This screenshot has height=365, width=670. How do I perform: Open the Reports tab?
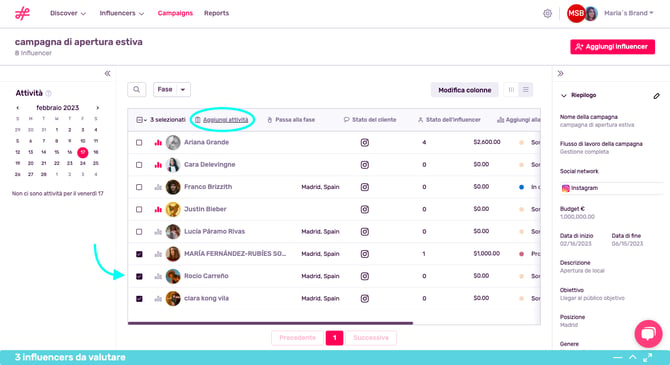click(x=216, y=13)
